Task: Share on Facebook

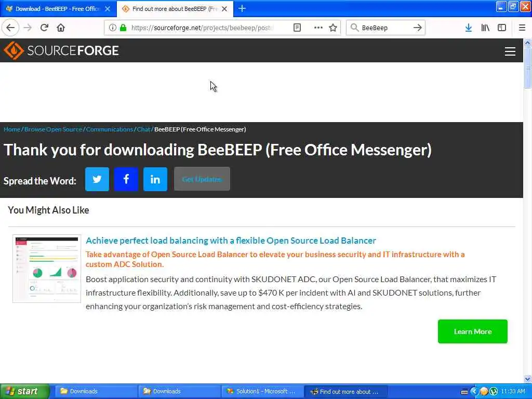Action: (126, 179)
